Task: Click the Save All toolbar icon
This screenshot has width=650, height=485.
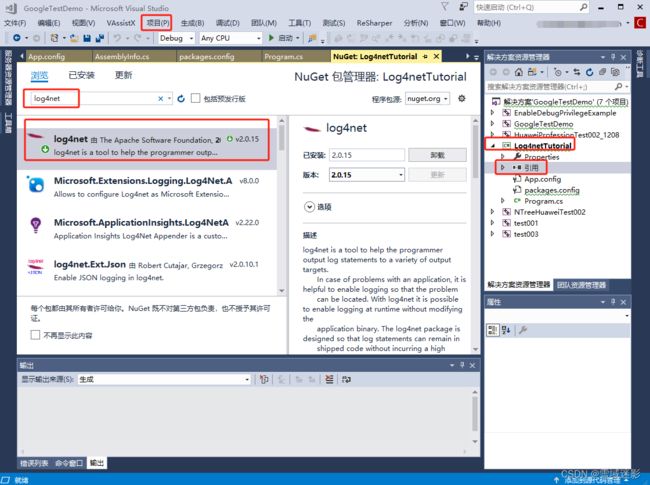Action: tap(99, 38)
